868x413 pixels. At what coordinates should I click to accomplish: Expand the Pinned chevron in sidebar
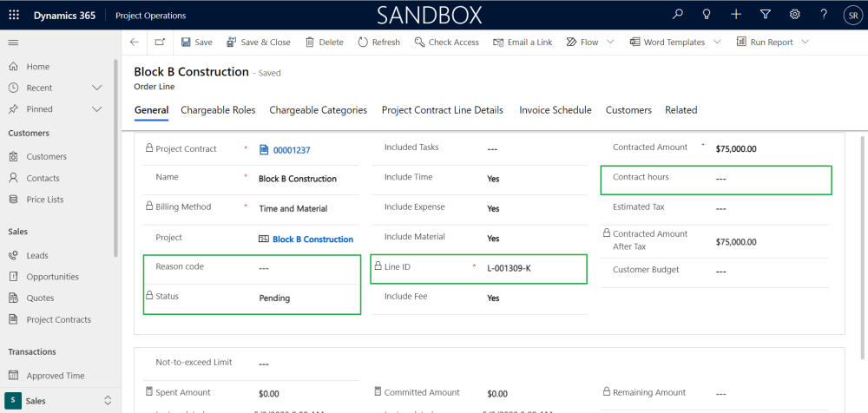tap(97, 109)
